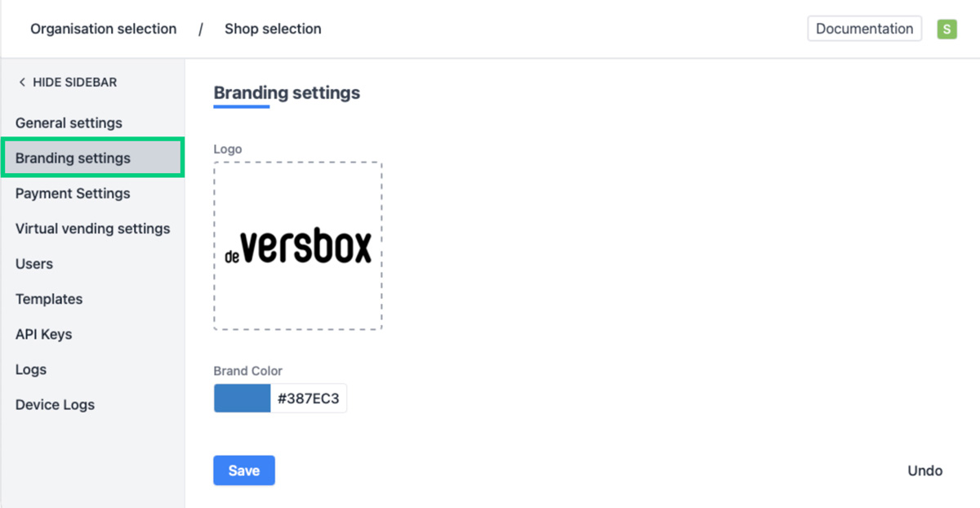Open the Documentation button
Screen dimensions: 980x508
tap(864, 29)
